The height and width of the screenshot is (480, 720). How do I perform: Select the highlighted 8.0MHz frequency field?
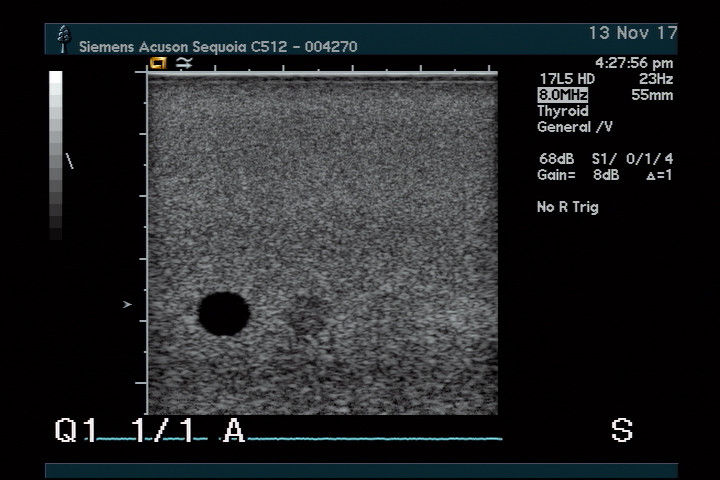[x=562, y=95]
